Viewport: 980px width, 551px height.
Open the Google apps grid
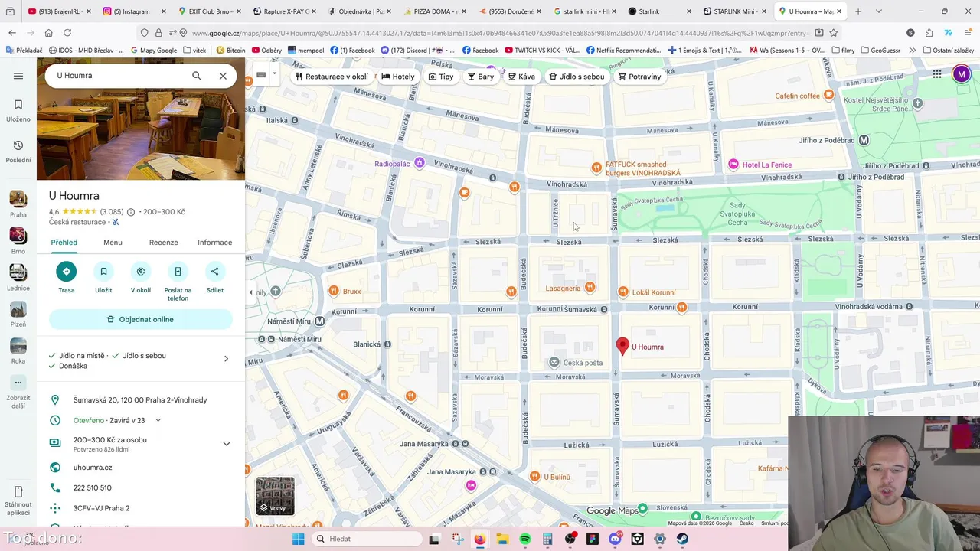point(937,74)
